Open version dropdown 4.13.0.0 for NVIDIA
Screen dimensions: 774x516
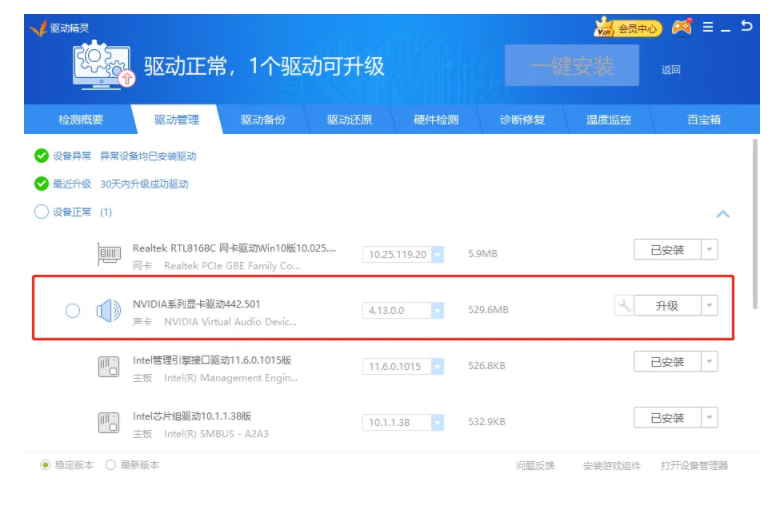click(437, 311)
